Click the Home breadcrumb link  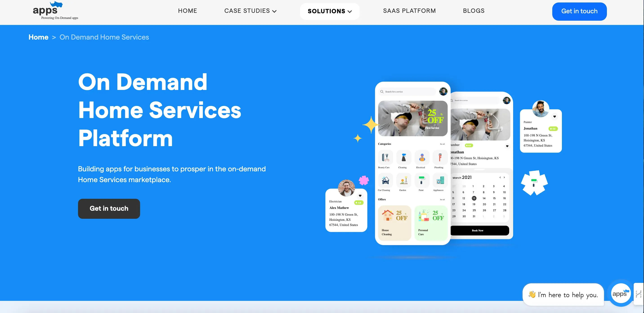pyautogui.click(x=39, y=37)
